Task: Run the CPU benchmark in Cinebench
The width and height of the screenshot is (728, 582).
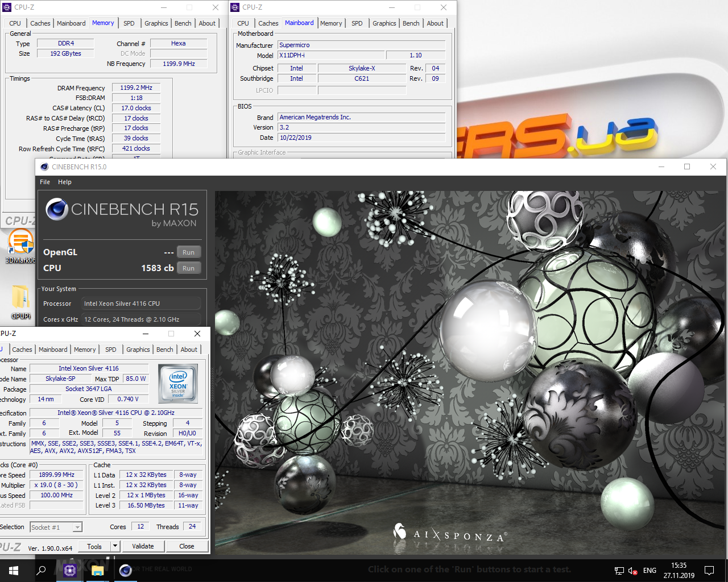Action: (188, 268)
